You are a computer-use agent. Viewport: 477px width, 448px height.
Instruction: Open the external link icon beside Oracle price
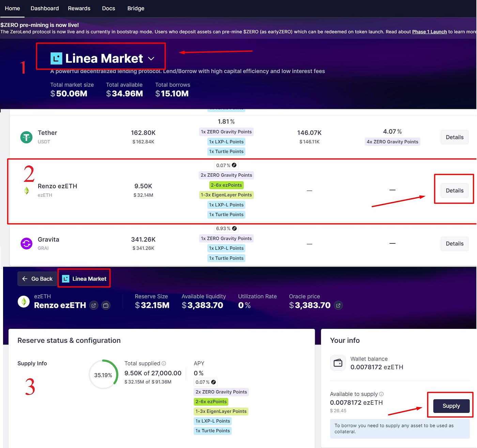[338, 305]
